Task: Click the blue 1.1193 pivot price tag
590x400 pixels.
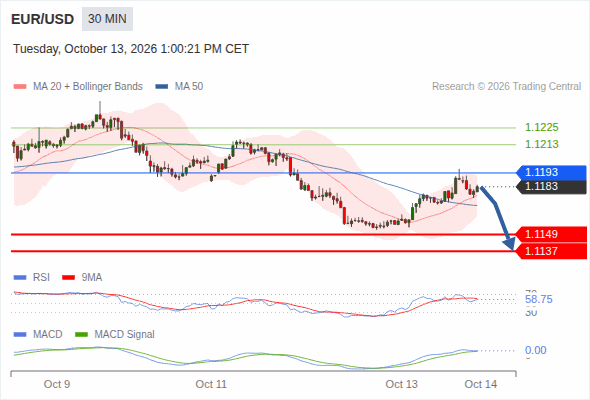Action: pos(551,172)
